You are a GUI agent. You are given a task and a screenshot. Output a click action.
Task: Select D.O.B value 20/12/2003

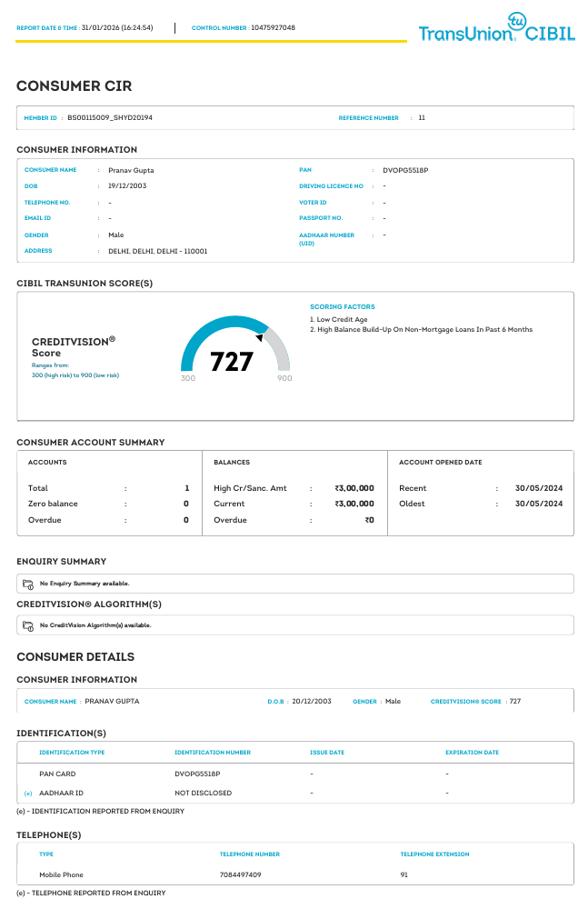pos(312,702)
